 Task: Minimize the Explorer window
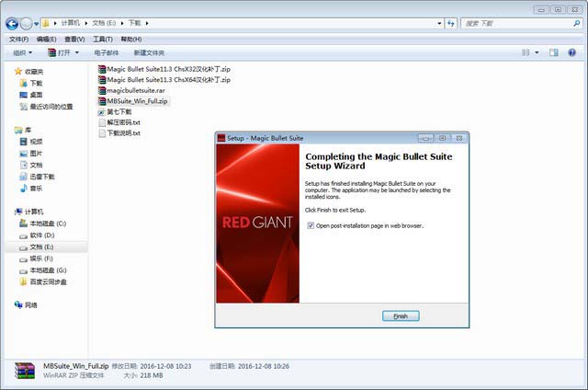541,10
